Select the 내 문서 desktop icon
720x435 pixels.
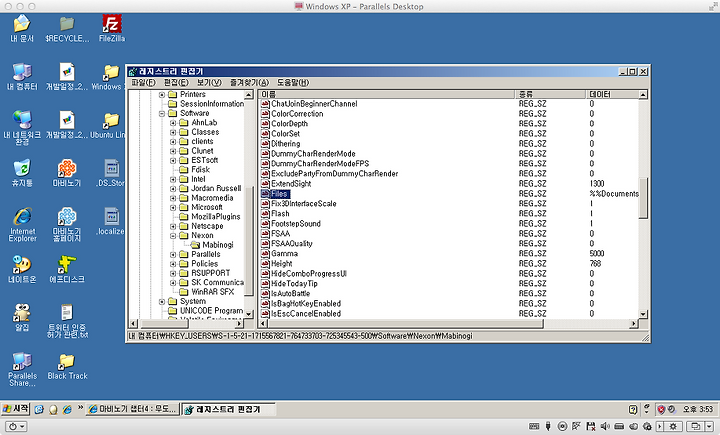(x=22, y=28)
